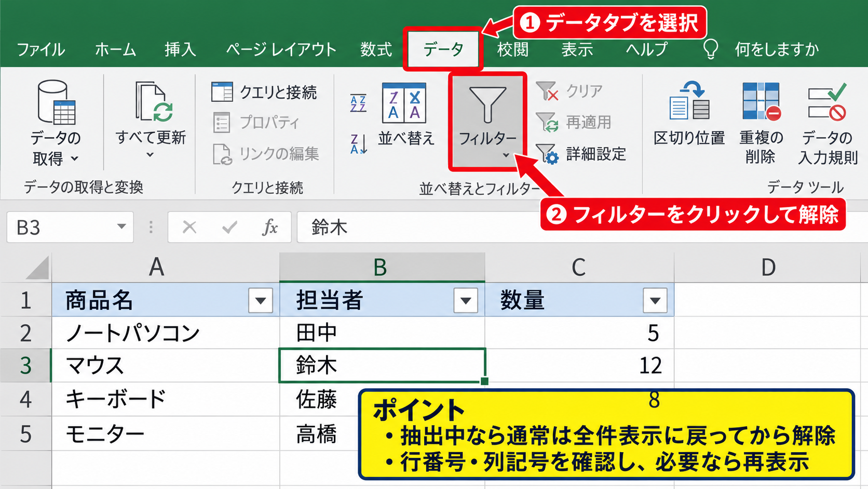Open the ページ レイアウト tab

(x=281, y=49)
